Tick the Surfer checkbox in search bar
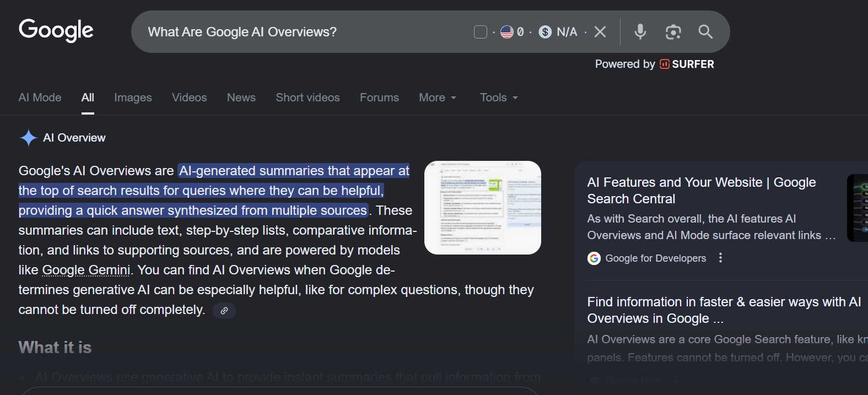The width and height of the screenshot is (868, 395). point(481,32)
